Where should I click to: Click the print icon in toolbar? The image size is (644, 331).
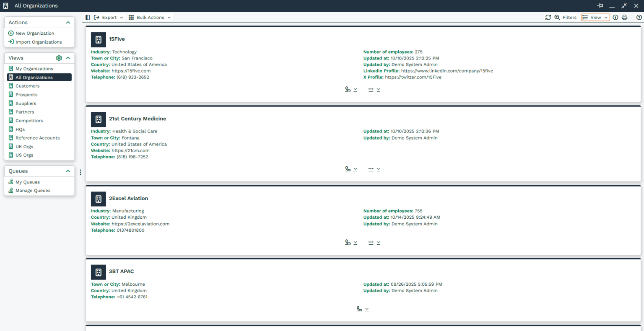pyautogui.click(x=624, y=17)
